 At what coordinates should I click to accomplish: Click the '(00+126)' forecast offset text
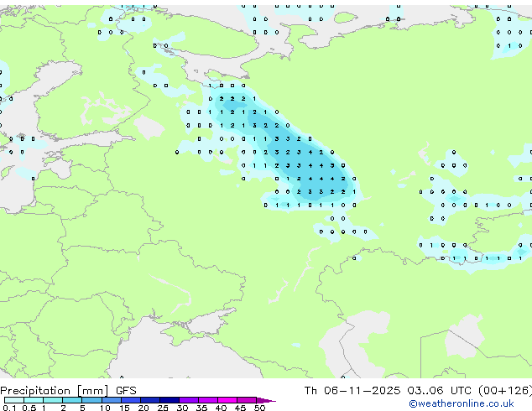[505, 391]
